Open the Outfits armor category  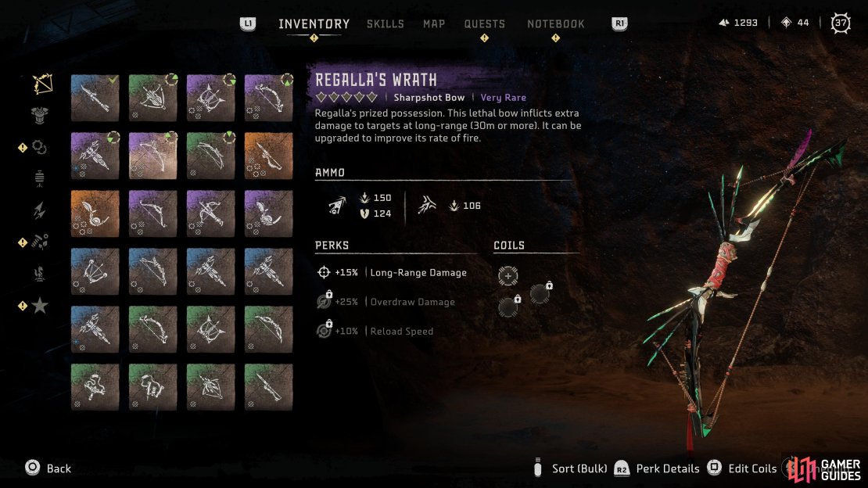pyautogui.click(x=40, y=115)
